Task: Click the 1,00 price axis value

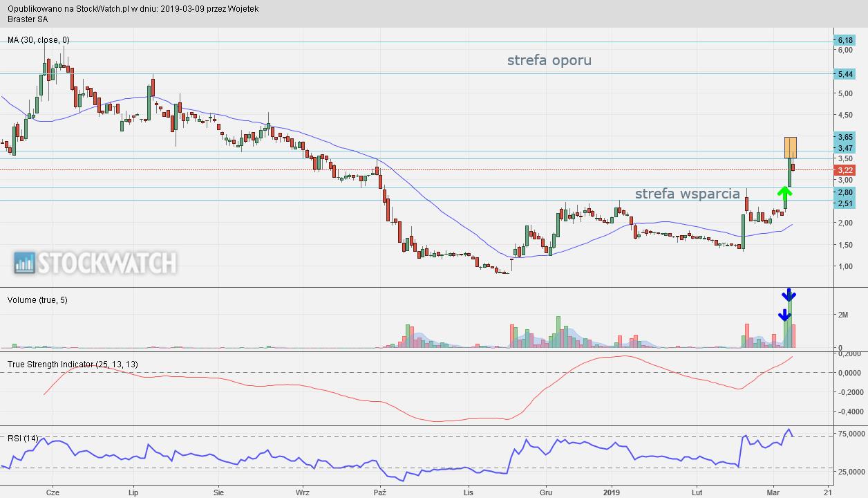Action: pyautogui.click(x=845, y=266)
